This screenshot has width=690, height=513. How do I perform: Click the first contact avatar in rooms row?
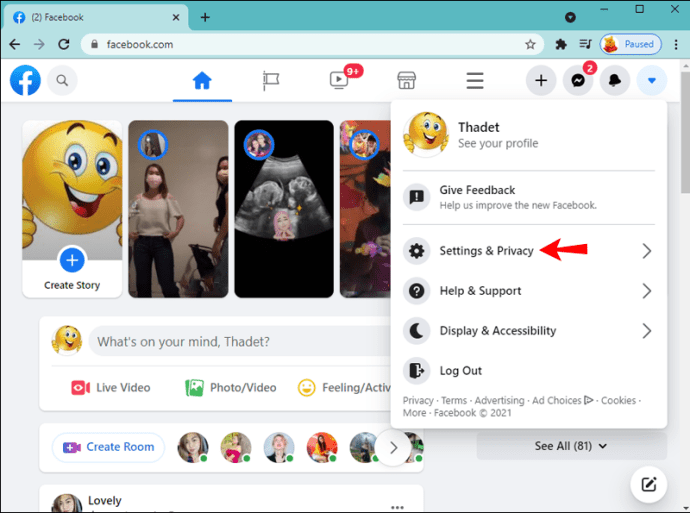[x=193, y=447]
